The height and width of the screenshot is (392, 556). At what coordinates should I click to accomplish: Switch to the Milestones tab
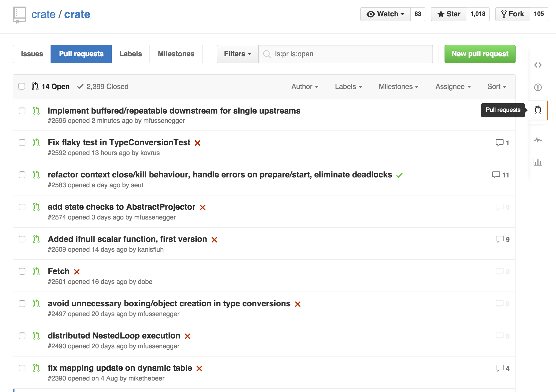(176, 54)
